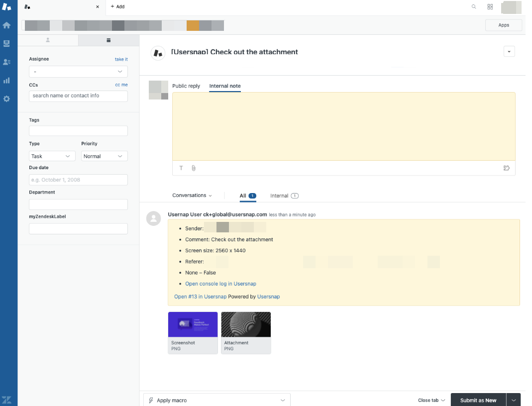The width and height of the screenshot is (532, 406).
Task: Open the Conversations filter dropdown
Action: (192, 196)
